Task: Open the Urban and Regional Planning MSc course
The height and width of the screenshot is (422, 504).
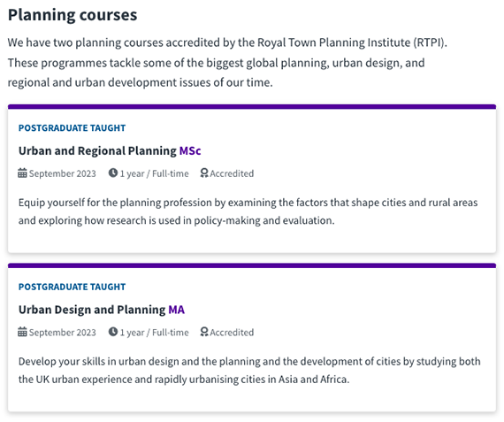Action: (x=110, y=150)
